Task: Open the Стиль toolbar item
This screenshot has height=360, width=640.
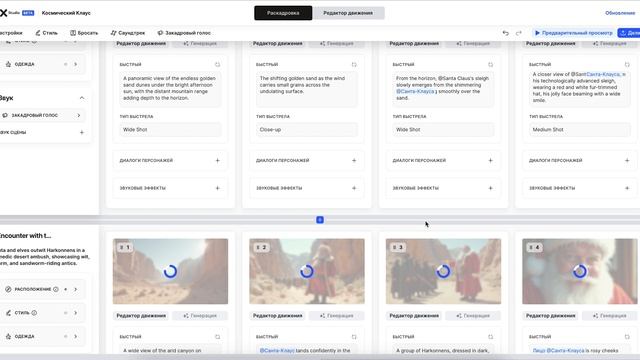Action: point(46,33)
